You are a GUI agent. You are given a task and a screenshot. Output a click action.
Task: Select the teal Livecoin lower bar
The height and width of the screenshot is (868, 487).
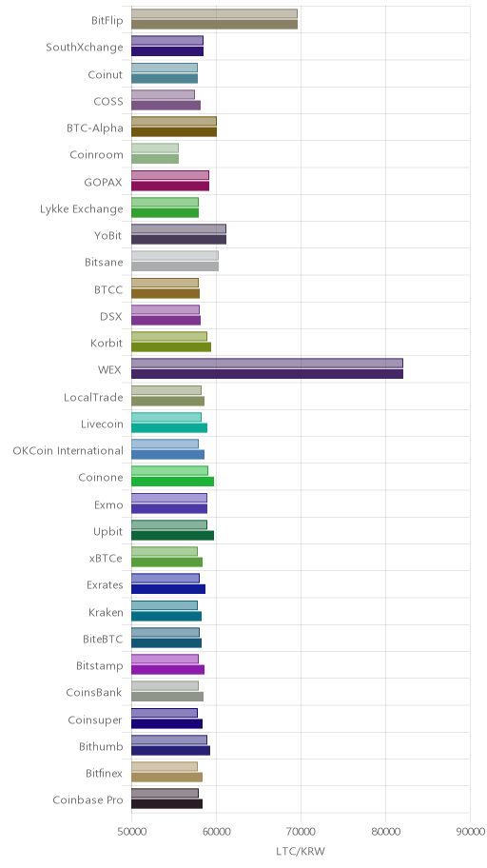(x=169, y=428)
